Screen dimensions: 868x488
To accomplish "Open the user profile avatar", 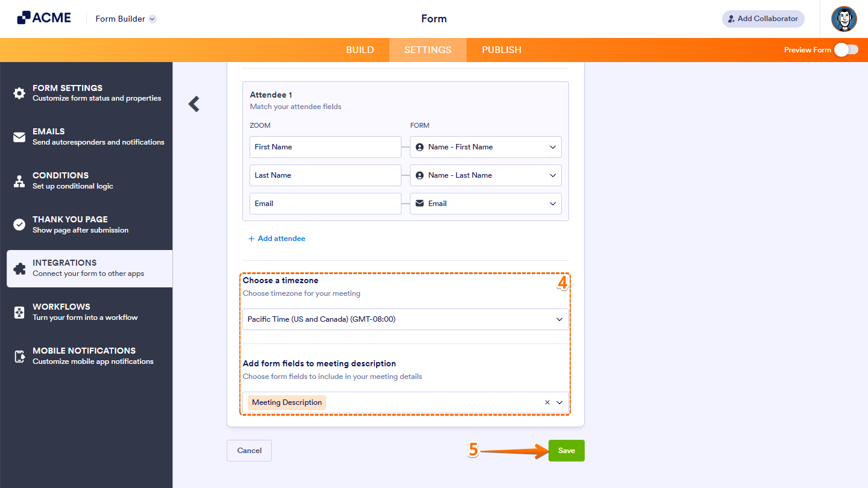I will 844,19.
